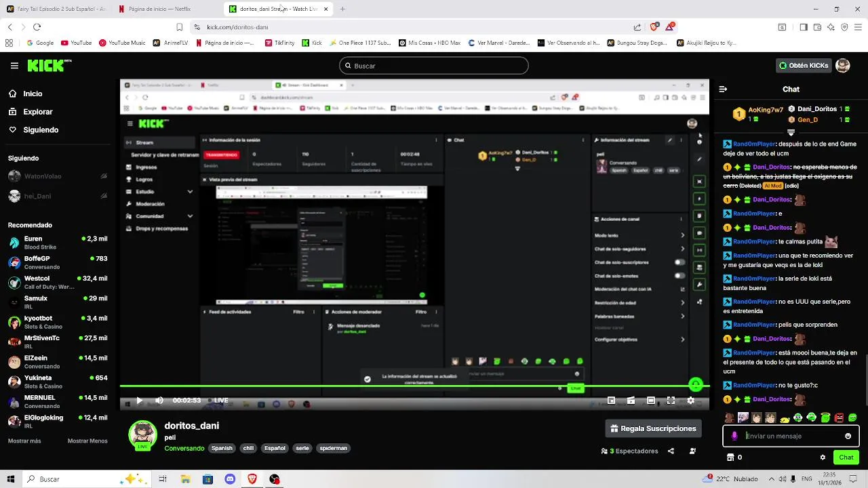The width and height of the screenshot is (868, 488).
Task: Open Yukineta recommended channel
Action: click(x=58, y=382)
